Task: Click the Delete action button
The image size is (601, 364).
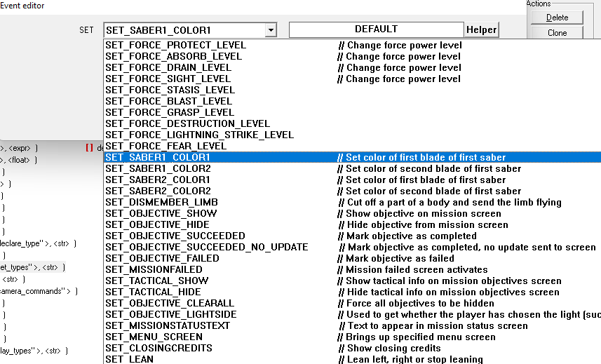Action: click(557, 18)
